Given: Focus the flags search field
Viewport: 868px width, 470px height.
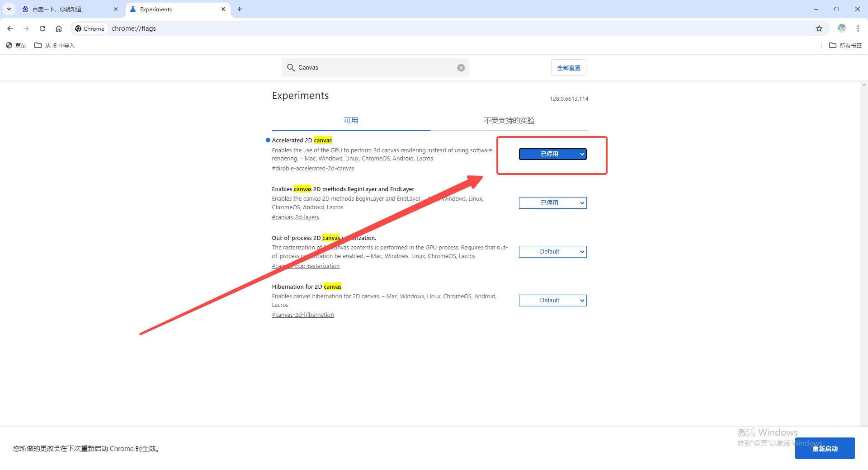Looking at the screenshot, I should (375, 68).
